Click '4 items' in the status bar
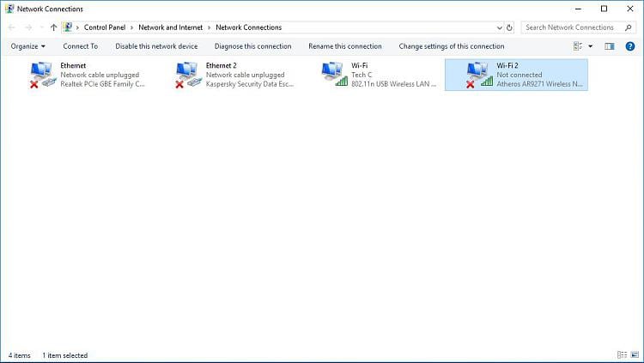The width and height of the screenshot is (644, 363). pyautogui.click(x=19, y=355)
